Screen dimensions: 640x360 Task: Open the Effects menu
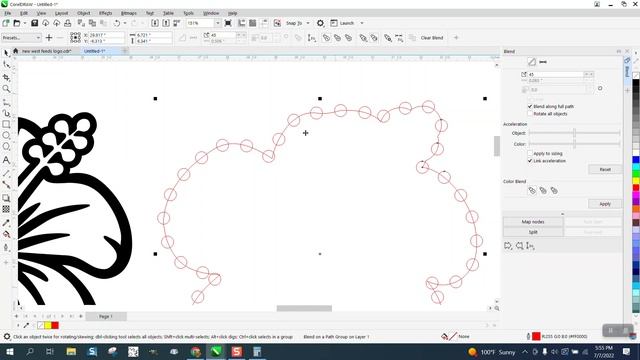[x=106, y=13]
